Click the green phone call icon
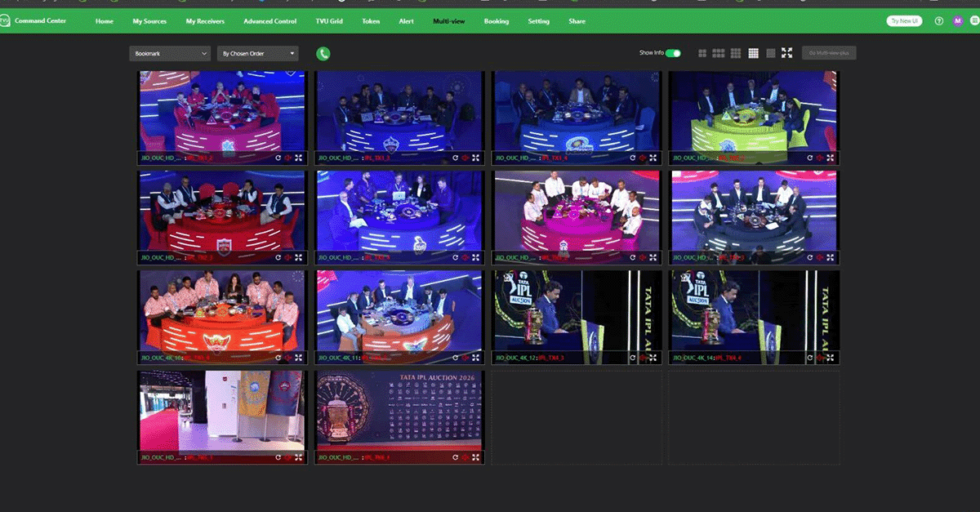The height and width of the screenshot is (512, 980). [x=323, y=54]
